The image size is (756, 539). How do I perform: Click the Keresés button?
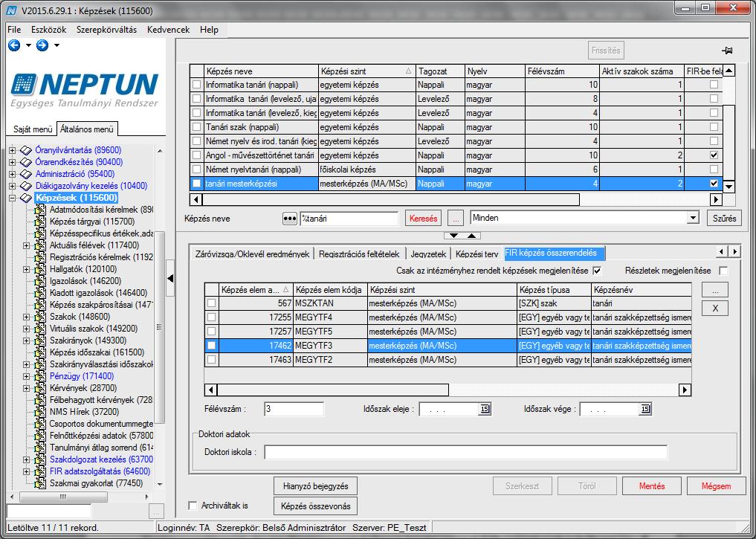(x=423, y=219)
